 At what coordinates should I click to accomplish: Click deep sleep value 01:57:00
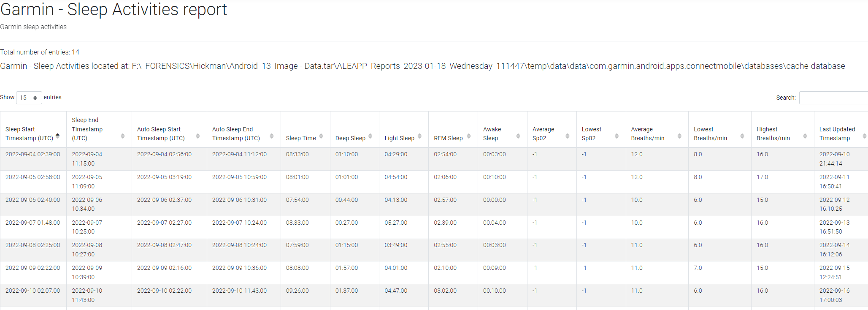pos(346,268)
